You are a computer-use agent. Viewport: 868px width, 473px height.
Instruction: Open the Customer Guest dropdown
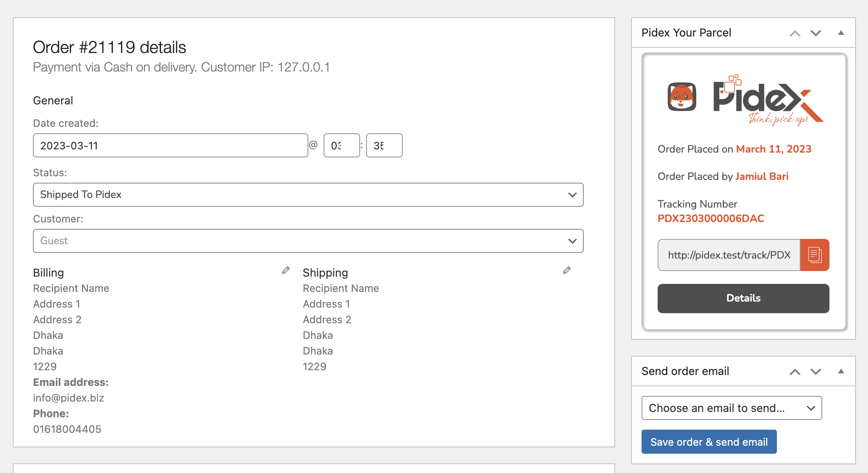[308, 241]
